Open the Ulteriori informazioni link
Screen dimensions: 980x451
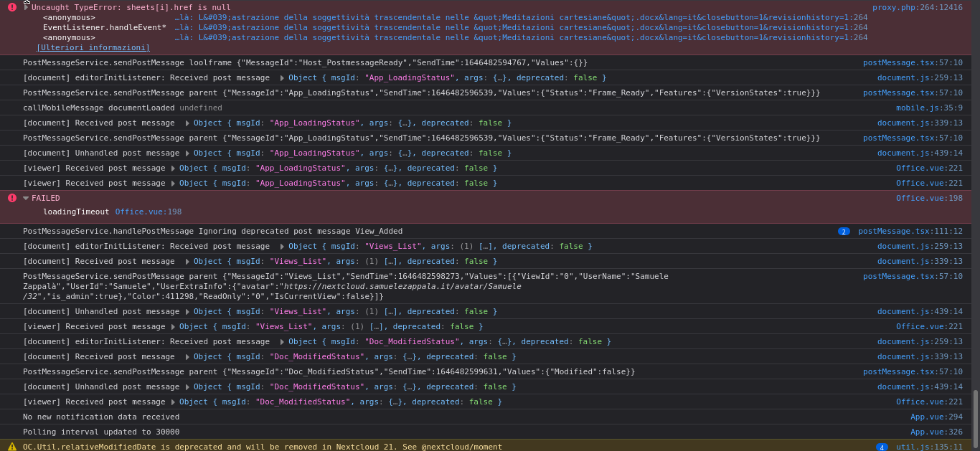[x=93, y=47]
